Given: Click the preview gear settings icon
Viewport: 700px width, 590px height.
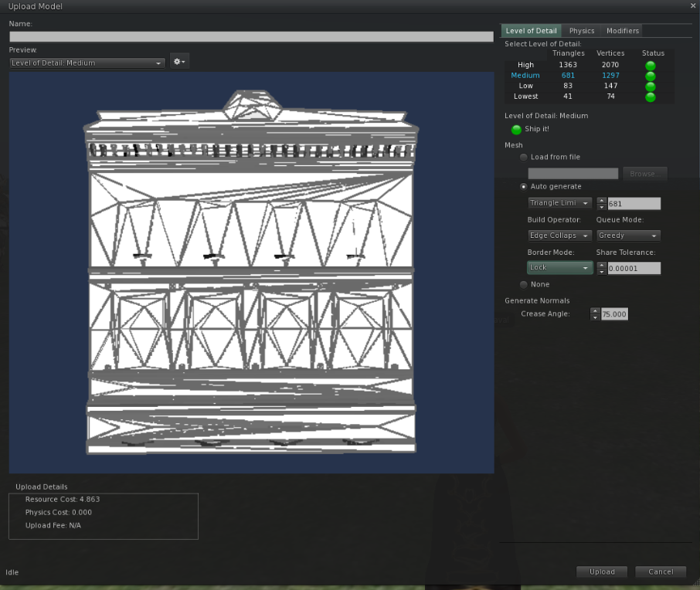Looking at the screenshot, I should coord(179,62).
